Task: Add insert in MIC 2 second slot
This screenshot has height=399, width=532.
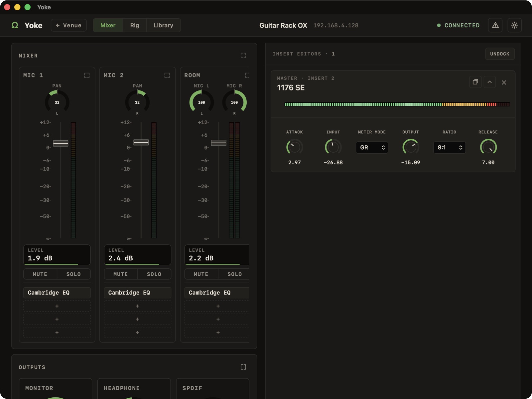Action: (x=137, y=306)
